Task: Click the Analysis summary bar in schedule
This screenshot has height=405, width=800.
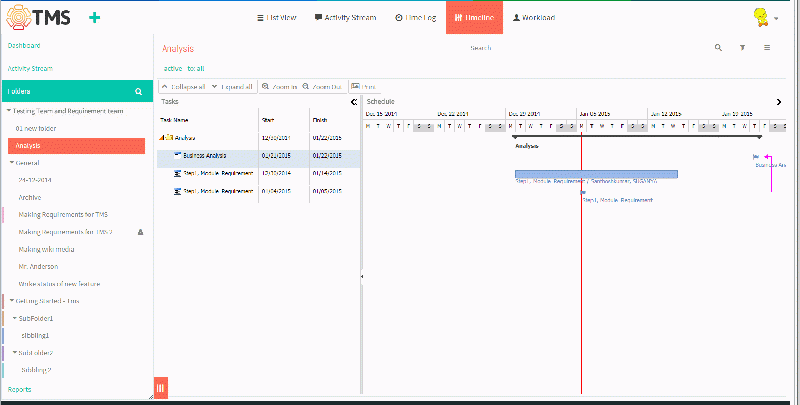Action: click(637, 137)
